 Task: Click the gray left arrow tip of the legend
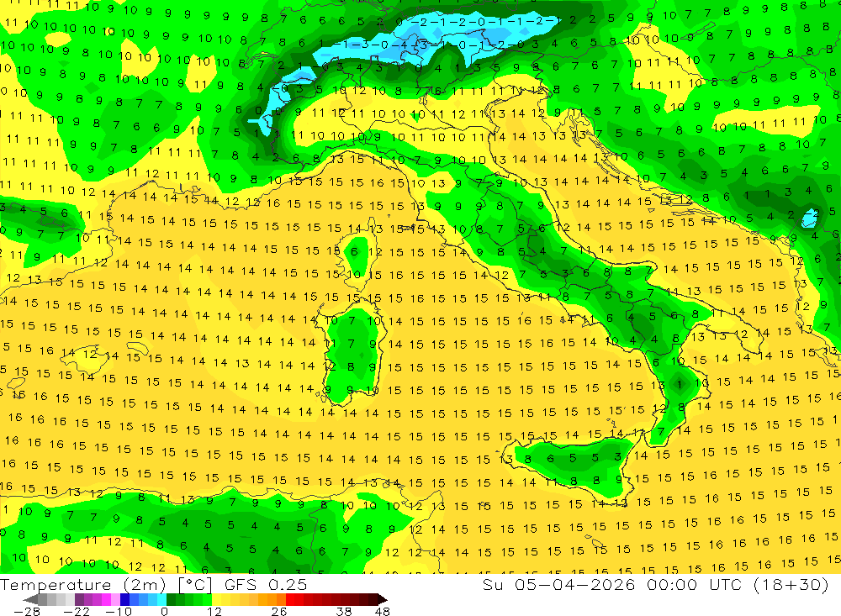pos(31,599)
